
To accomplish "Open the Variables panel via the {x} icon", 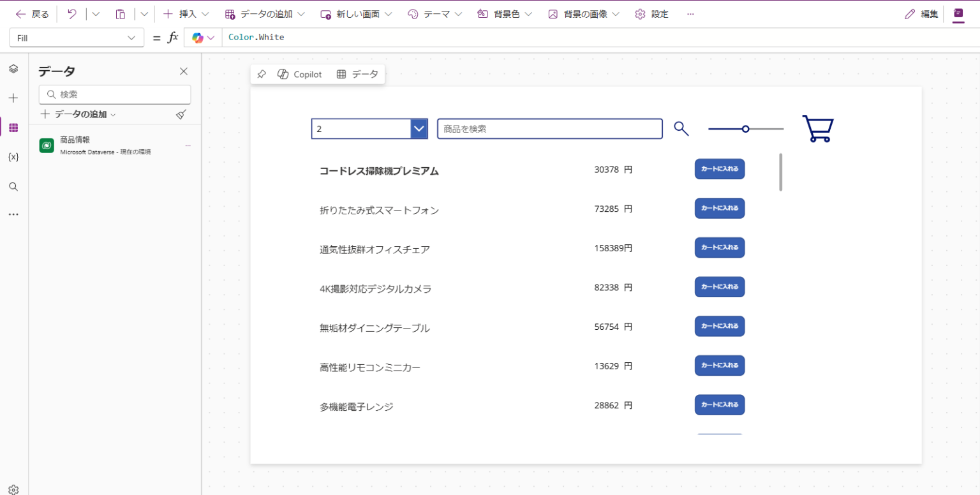I will [13, 157].
